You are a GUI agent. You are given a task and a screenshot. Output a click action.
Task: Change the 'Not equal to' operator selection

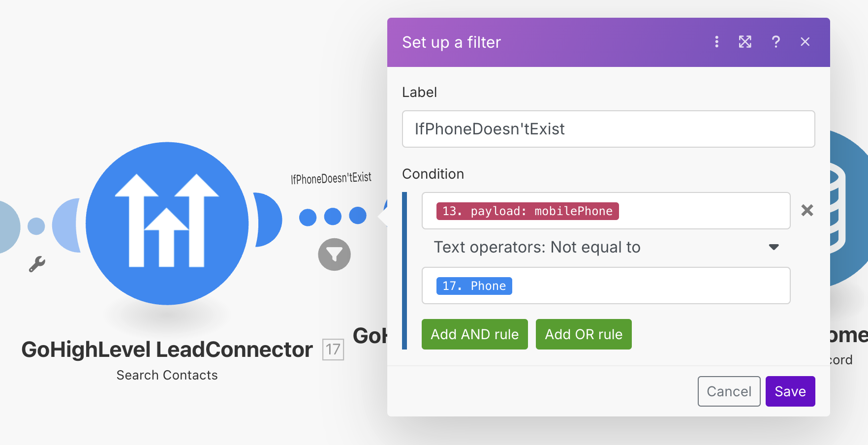606,247
